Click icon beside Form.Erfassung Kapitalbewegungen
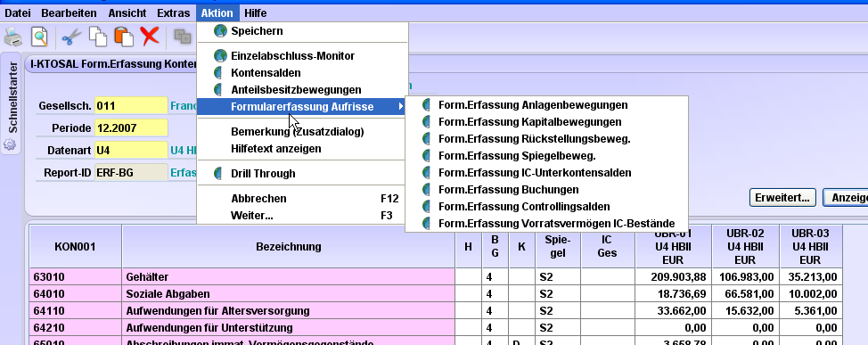 coord(426,122)
